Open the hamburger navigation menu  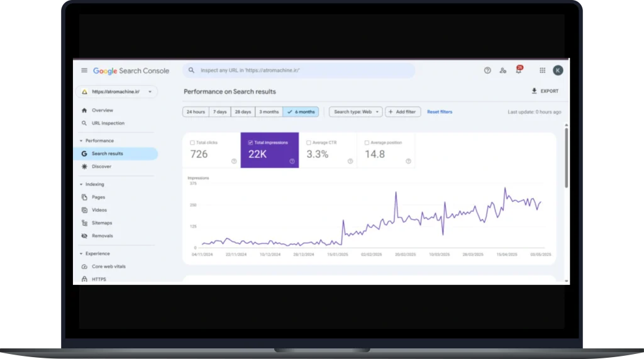(x=84, y=70)
